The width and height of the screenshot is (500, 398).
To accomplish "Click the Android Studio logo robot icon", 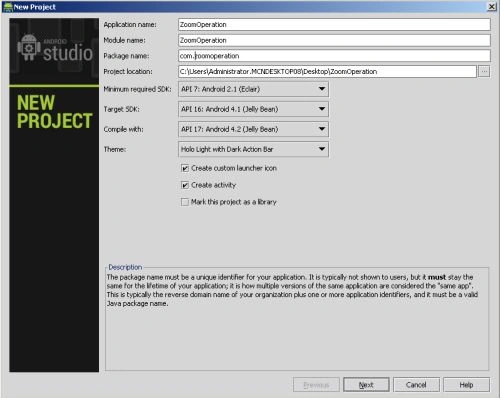I will (29, 48).
